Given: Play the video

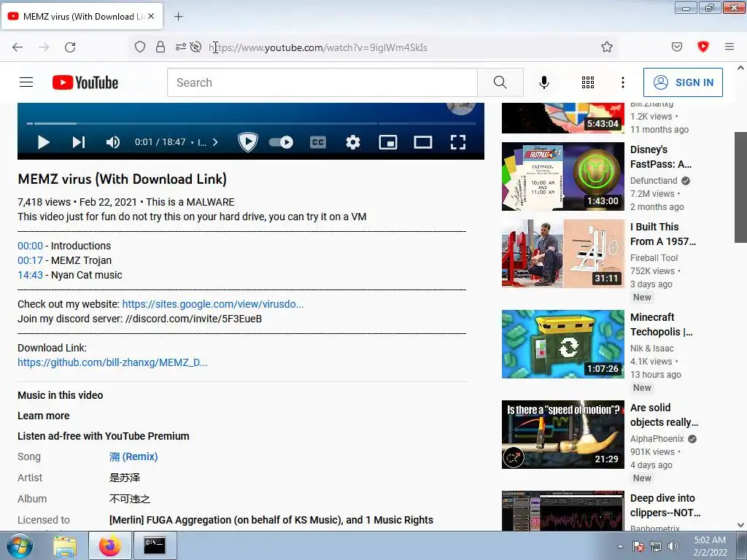Looking at the screenshot, I should (x=43, y=142).
